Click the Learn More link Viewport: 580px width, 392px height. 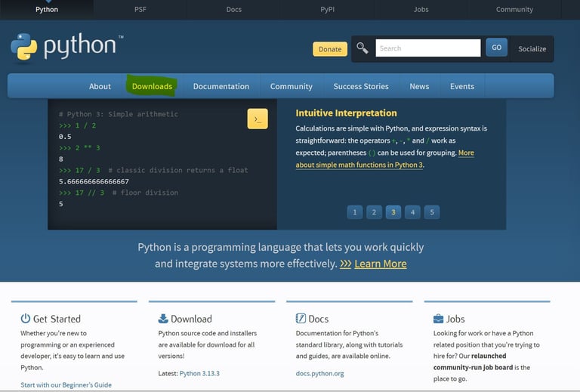point(381,264)
